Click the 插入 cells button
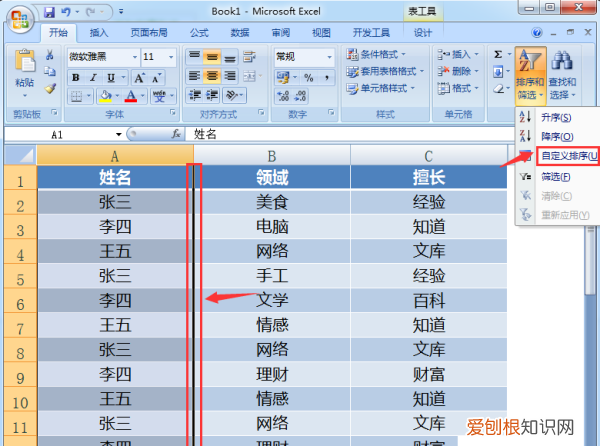 coord(458,55)
